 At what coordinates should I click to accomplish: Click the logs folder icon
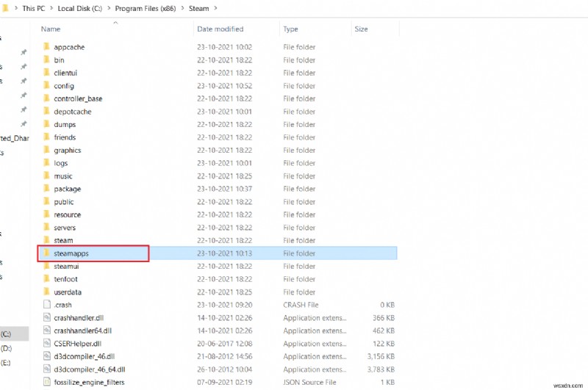click(46, 162)
